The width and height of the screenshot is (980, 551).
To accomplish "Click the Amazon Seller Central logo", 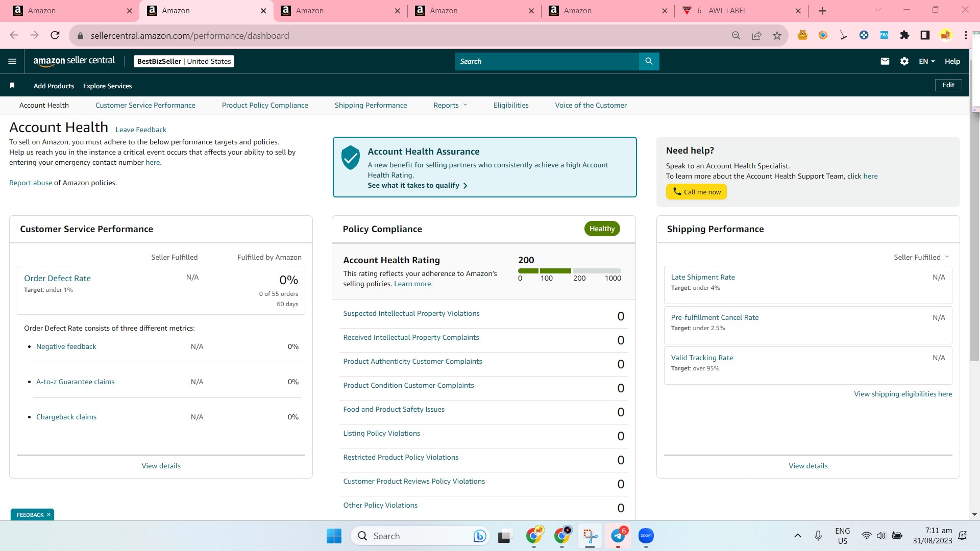I will point(74,61).
